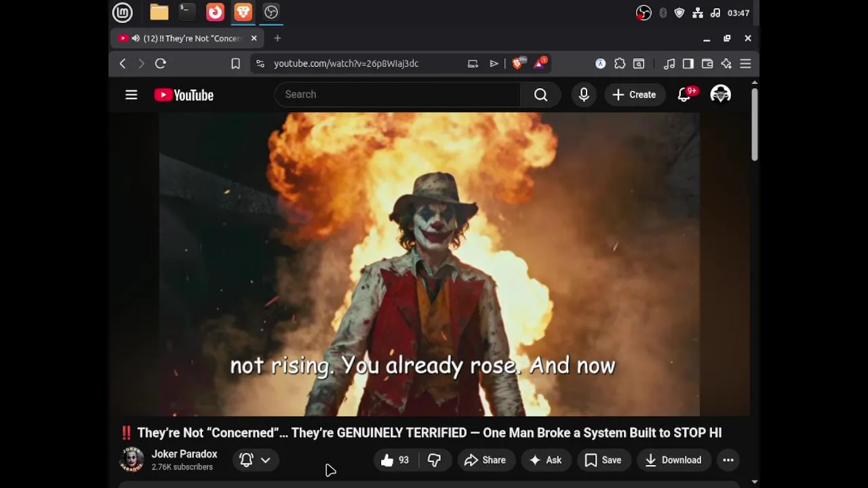Open the Brave playlist send icon
This screenshot has width=868, height=488.
coord(494,64)
